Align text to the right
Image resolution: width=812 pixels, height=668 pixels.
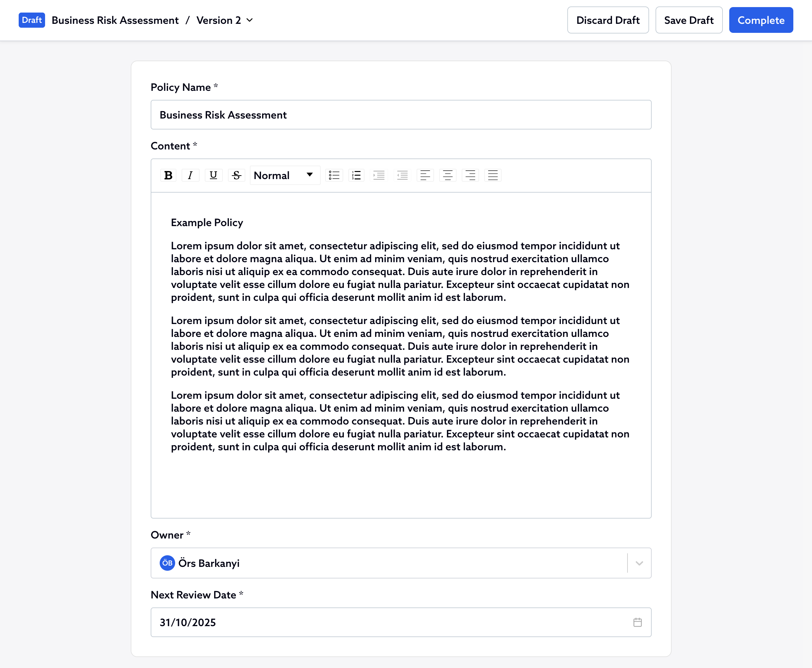470,176
